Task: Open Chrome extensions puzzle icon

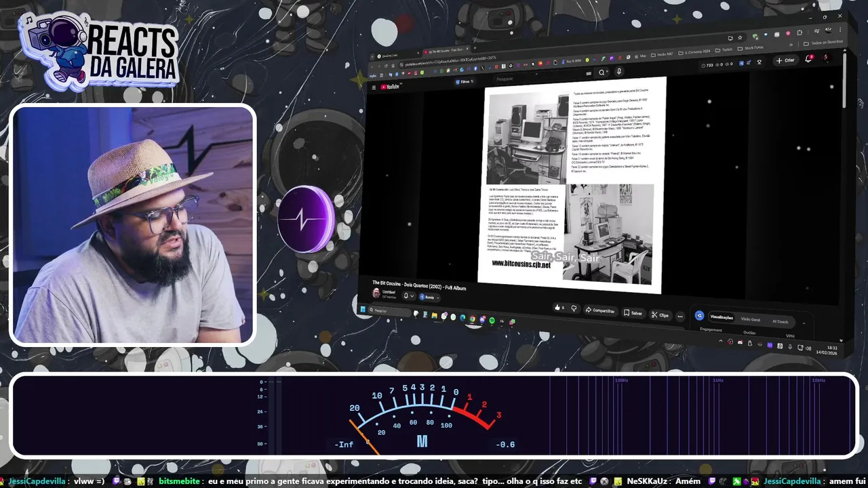Action: [x=800, y=33]
